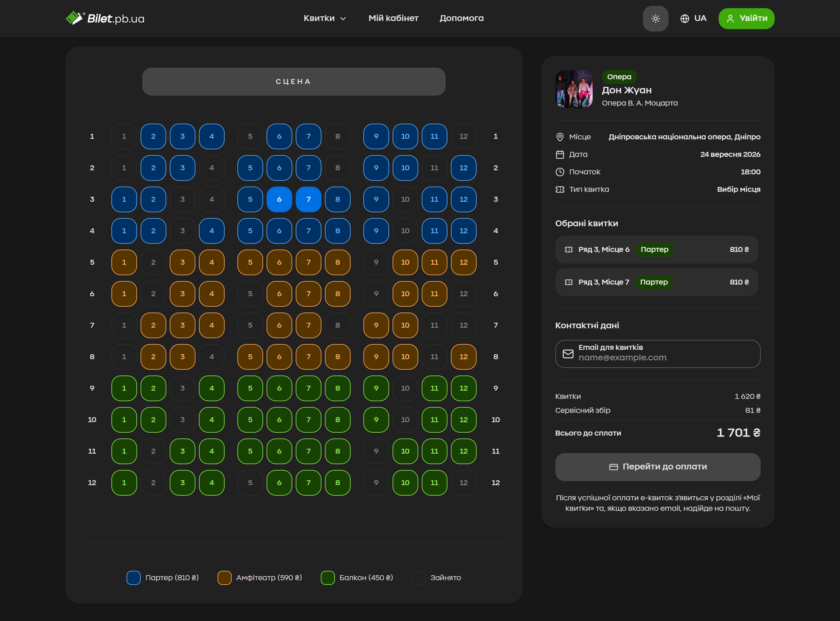The image size is (840, 621).
Task: Click the СЦЕНА stage bar
Action: 294,82
